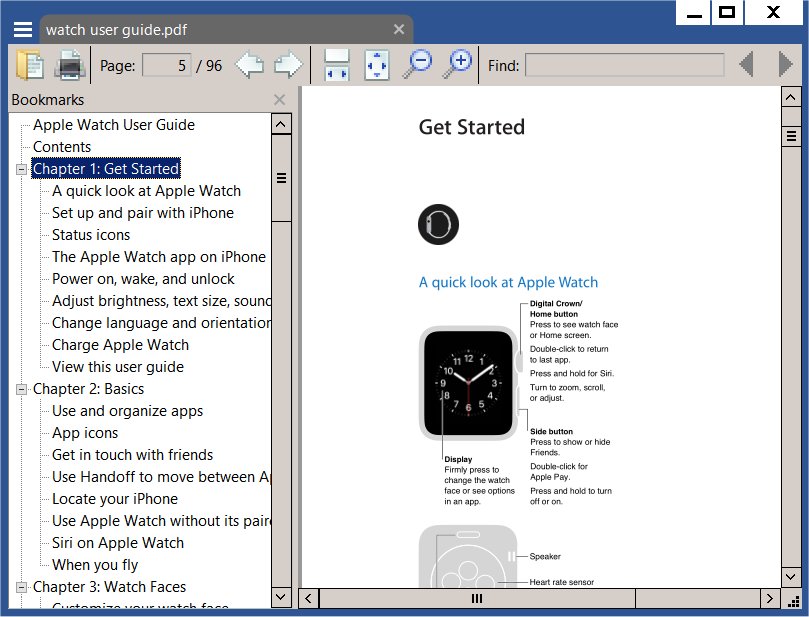
Task: Select Chapter 3: Watch Faces bookmark
Action: tap(109, 587)
